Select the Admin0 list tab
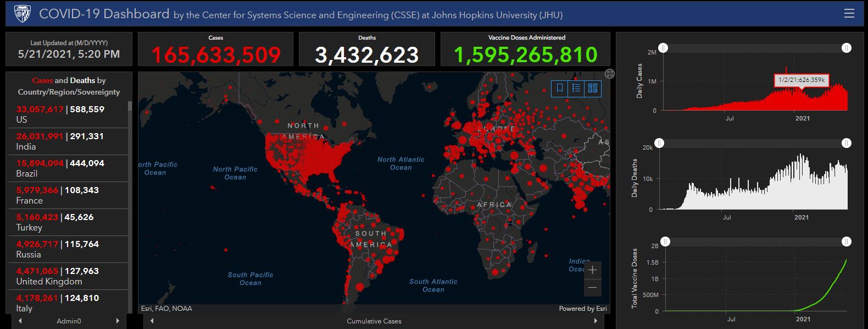This screenshot has height=329, width=868. (x=69, y=321)
